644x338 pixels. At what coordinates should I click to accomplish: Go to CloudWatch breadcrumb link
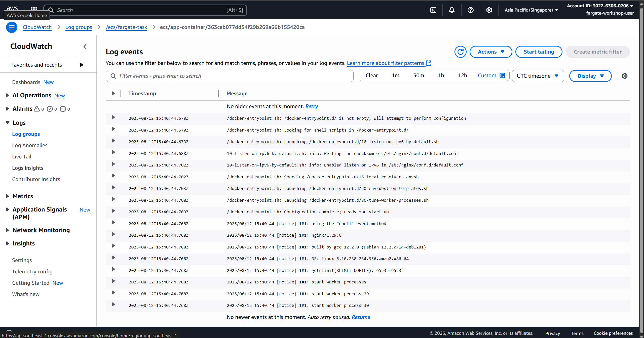point(37,27)
